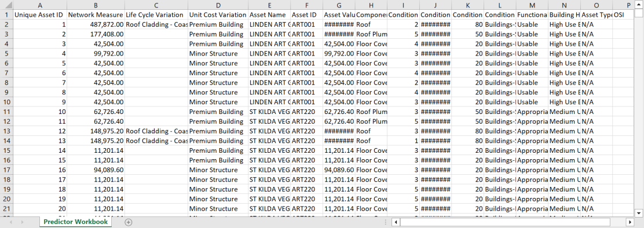The height and width of the screenshot is (228, 644).
Task: Click the select-all corner of the grid
Action: (6, 5)
